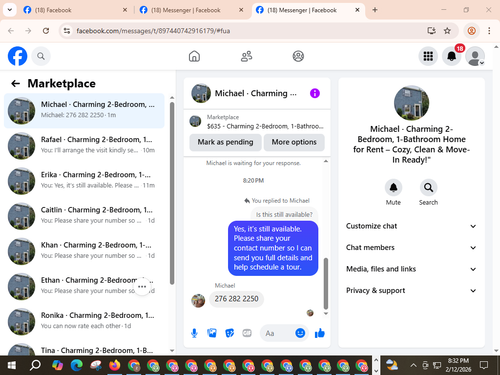Choose a sticker icon in composer
500x375 pixels.
coord(229,333)
